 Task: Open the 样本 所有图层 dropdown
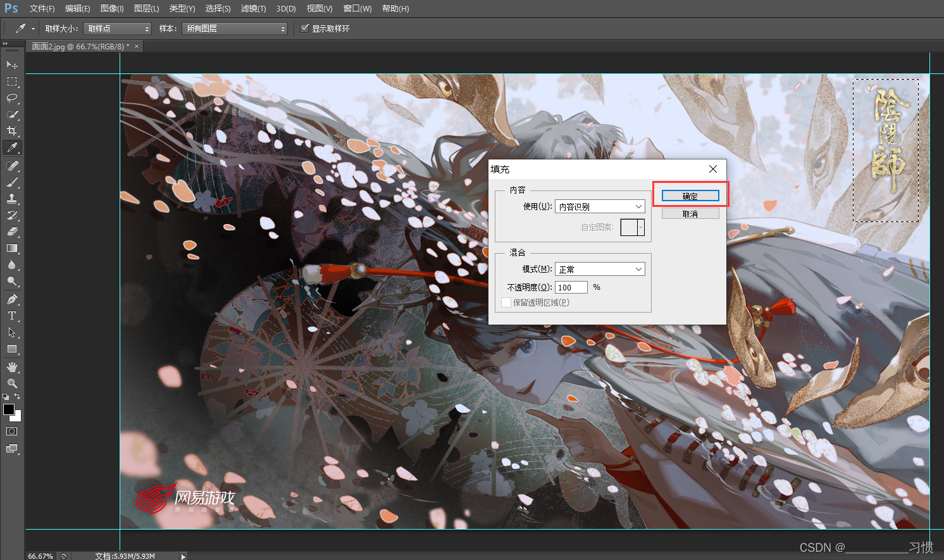click(235, 28)
